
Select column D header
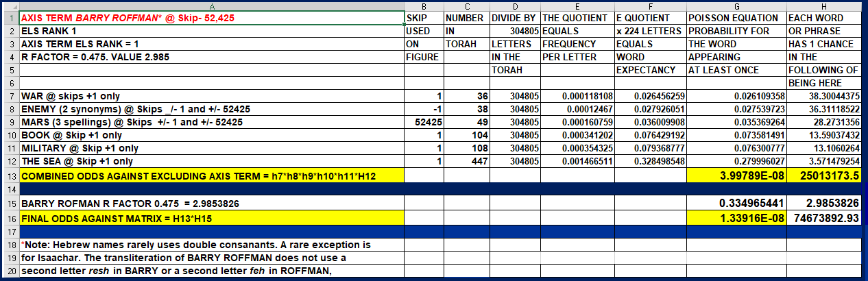514,5
